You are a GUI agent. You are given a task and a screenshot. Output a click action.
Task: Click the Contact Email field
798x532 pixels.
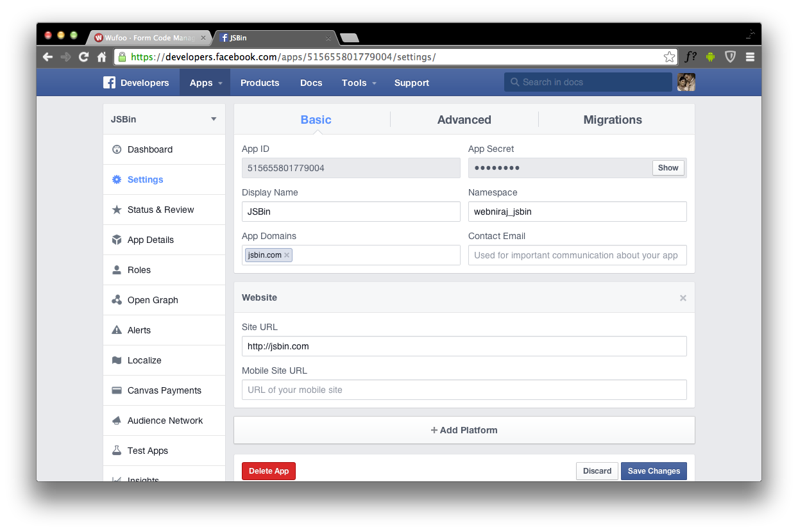[577, 255]
